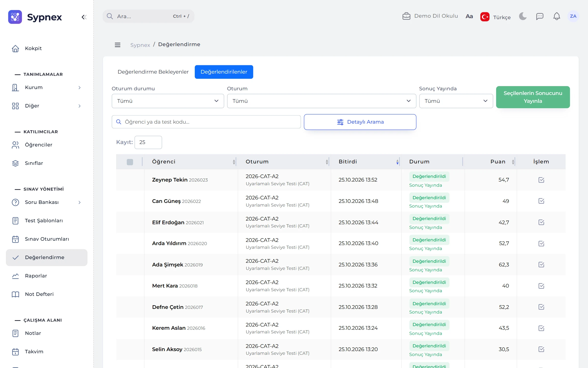This screenshot has width=588, height=368.
Task: Click the Sypnex logo icon
Action: 15,17
